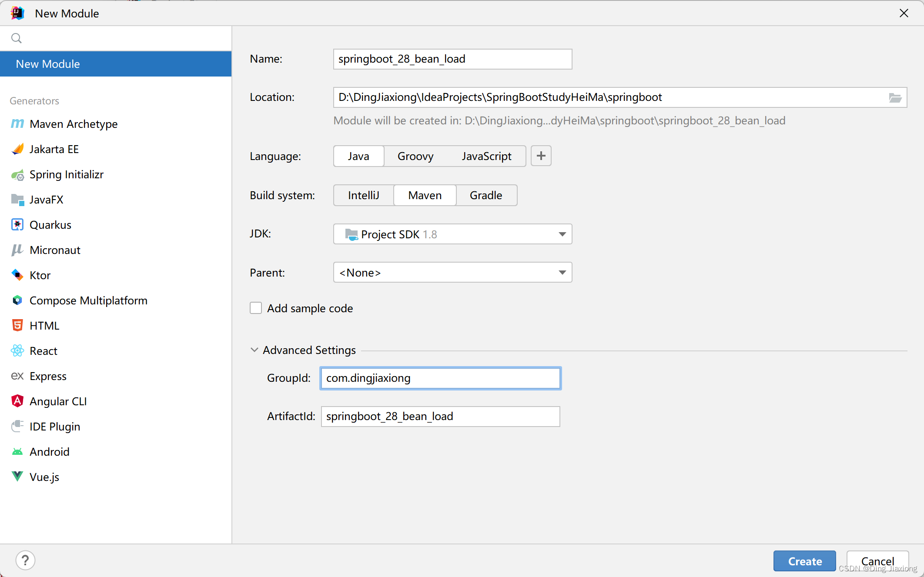924x577 pixels.
Task: Browse location with folder icon
Action: 895,97
